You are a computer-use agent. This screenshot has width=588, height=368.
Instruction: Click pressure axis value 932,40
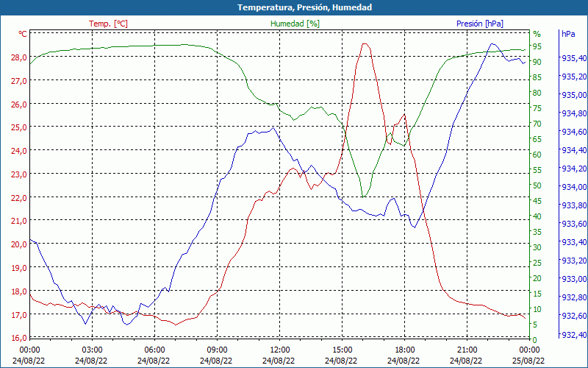coord(574,334)
